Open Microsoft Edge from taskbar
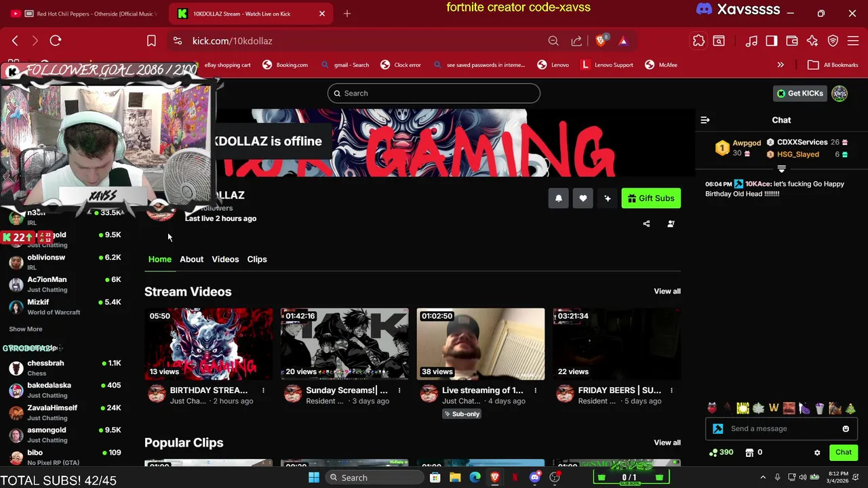The width and height of the screenshot is (868, 488). click(475, 477)
